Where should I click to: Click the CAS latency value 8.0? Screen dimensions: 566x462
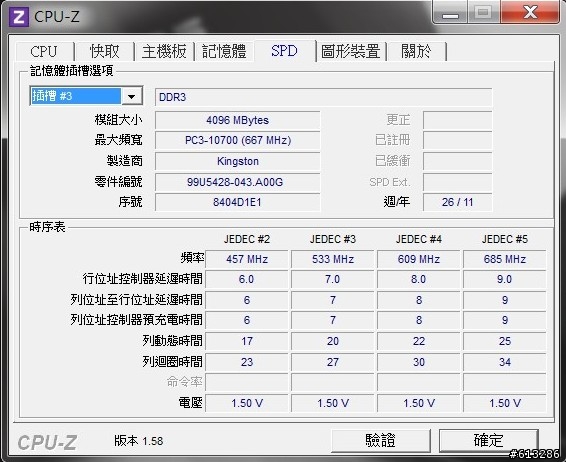click(x=419, y=279)
